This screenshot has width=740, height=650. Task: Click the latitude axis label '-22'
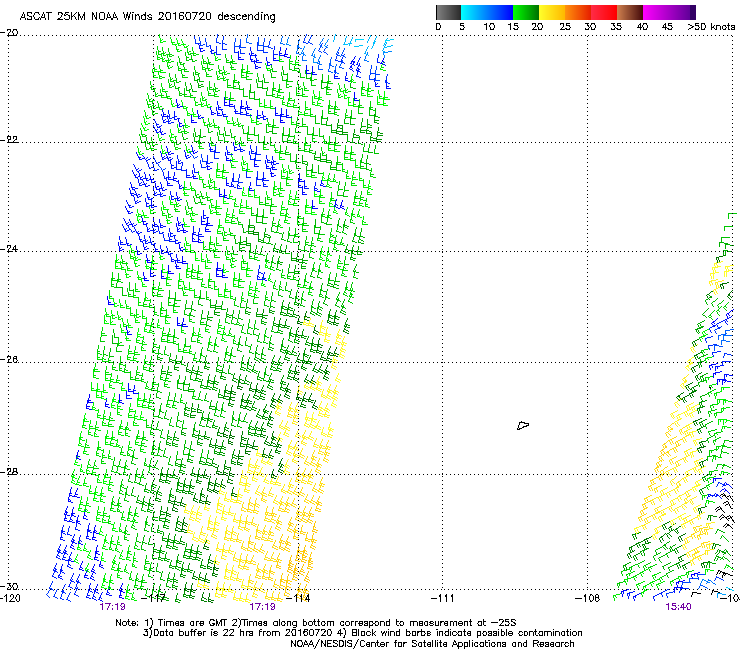point(9,140)
